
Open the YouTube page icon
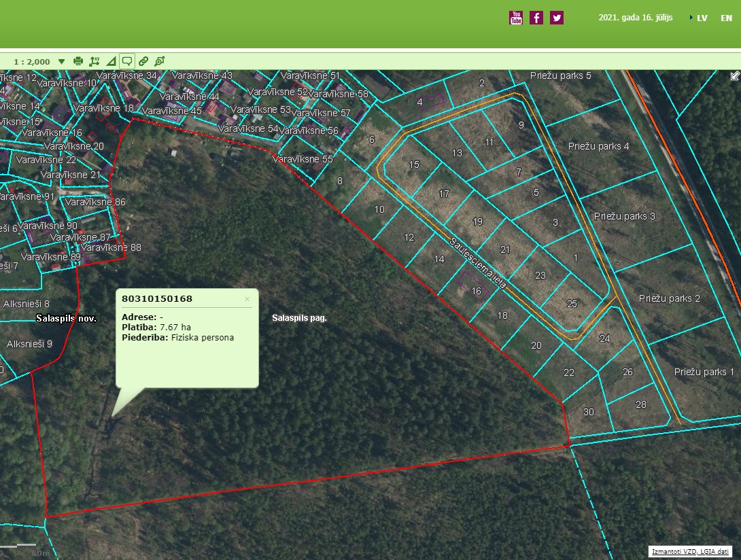516,18
